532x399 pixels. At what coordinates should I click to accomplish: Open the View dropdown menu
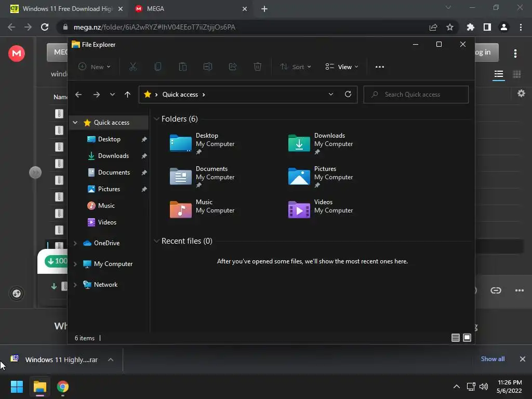342,67
